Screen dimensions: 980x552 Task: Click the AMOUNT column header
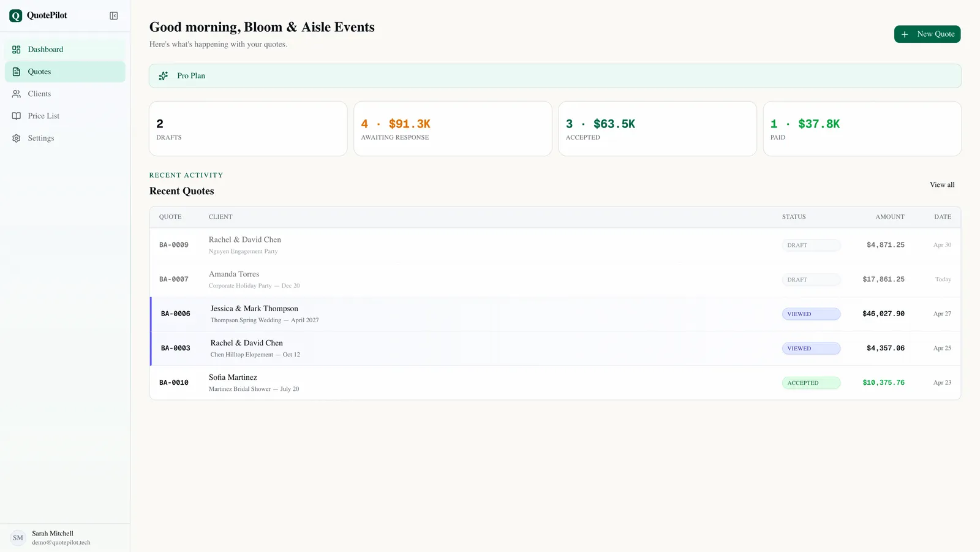click(x=890, y=217)
